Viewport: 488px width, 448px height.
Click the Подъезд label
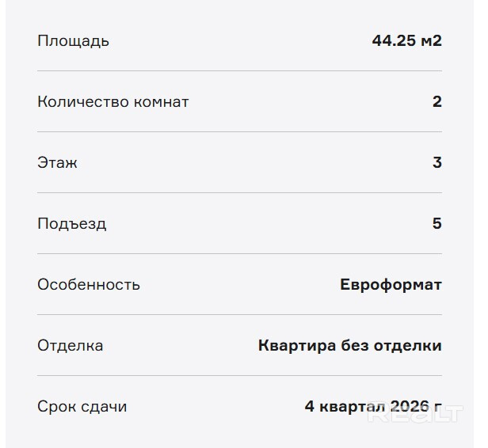[x=71, y=223]
